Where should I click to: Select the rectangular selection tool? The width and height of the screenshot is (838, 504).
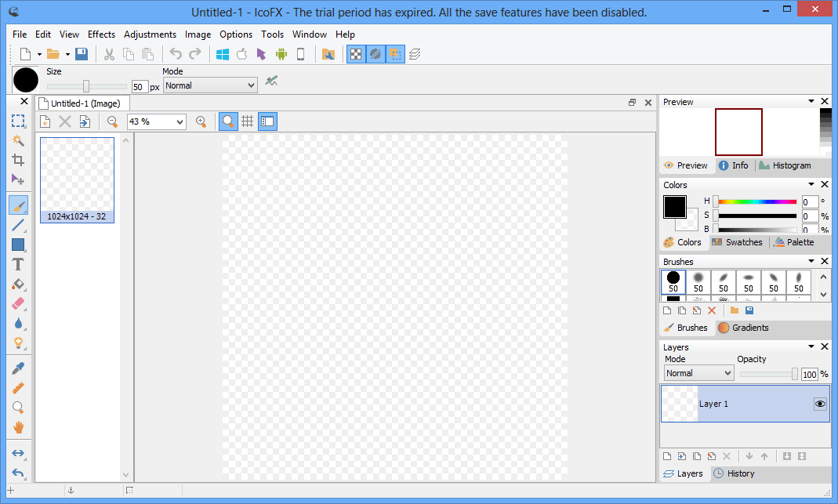coord(18,121)
